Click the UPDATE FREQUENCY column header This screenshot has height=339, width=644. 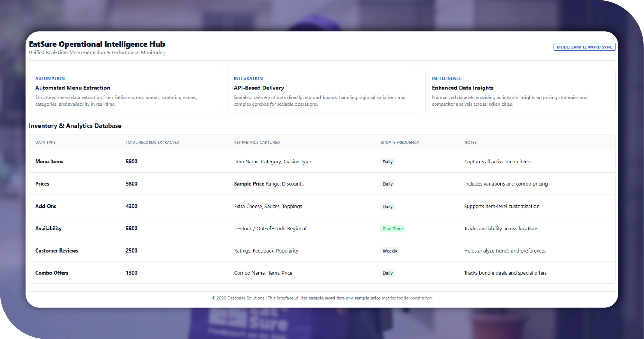point(400,142)
